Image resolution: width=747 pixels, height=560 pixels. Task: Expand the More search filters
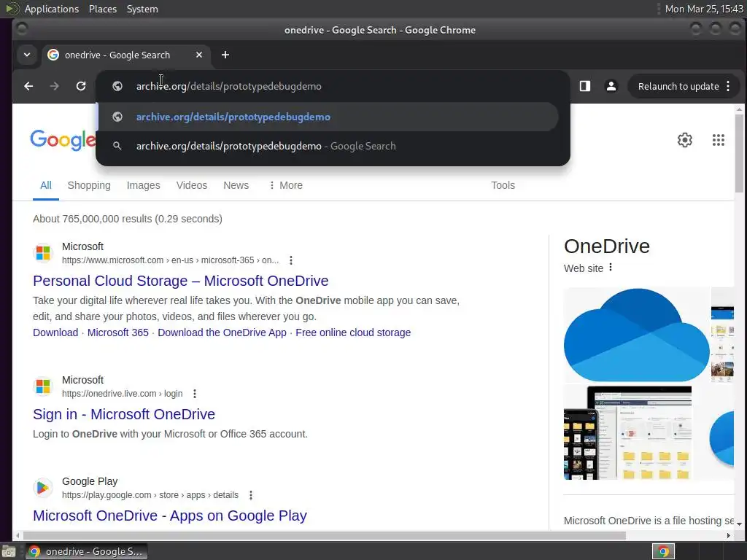pos(286,185)
